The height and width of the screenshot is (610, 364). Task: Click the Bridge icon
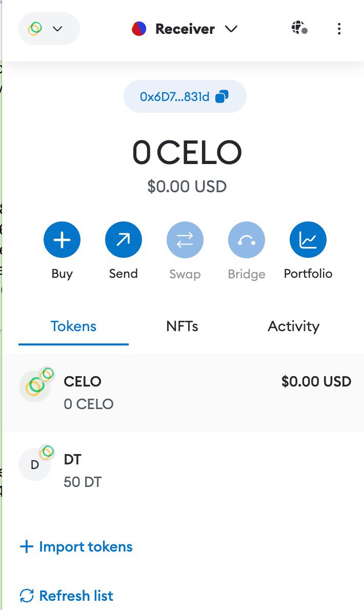point(247,239)
